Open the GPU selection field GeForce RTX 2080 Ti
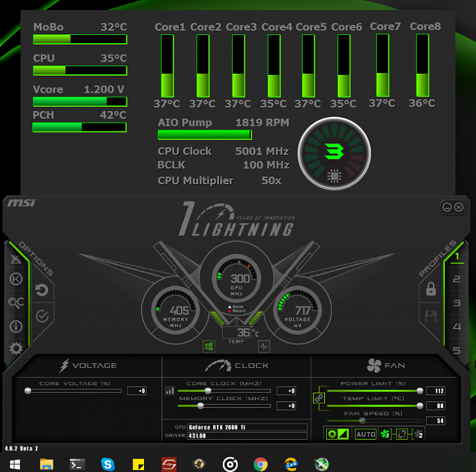Viewport: 476px width, 472px height. point(248,428)
